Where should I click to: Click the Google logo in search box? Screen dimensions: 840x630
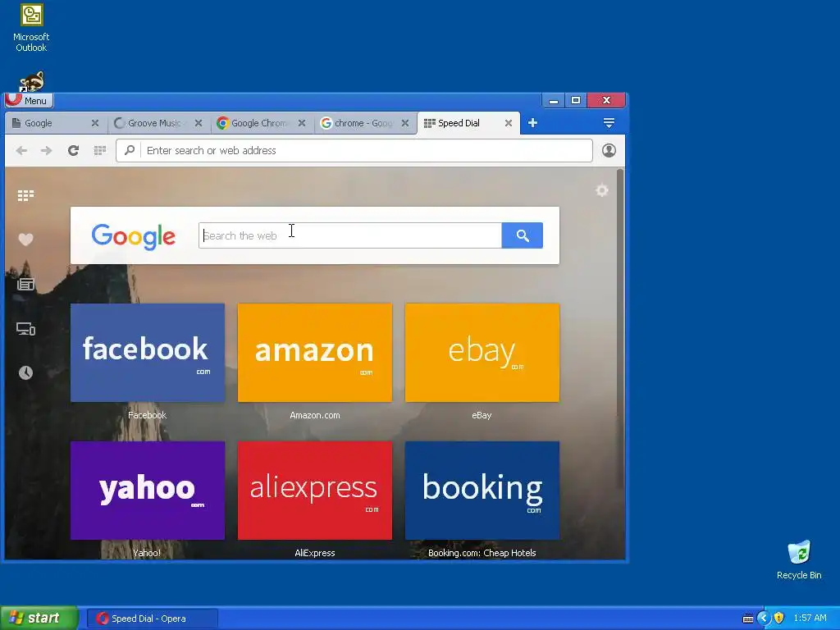pos(134,236)
